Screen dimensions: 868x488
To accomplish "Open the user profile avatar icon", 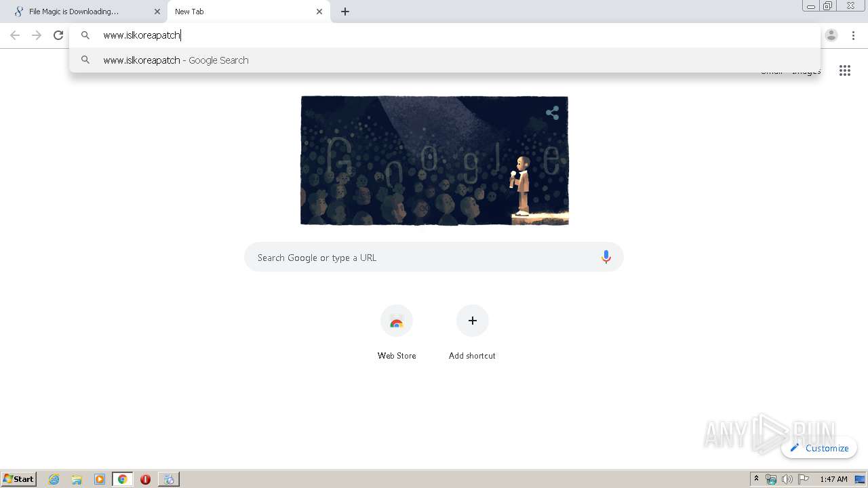I will point(831,35).
